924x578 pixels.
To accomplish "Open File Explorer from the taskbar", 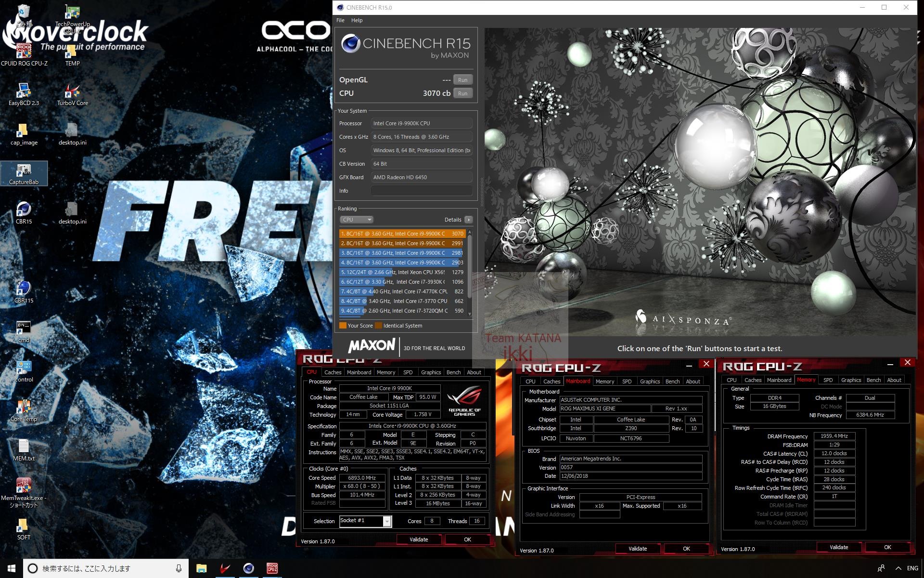I will click(201, 568).
